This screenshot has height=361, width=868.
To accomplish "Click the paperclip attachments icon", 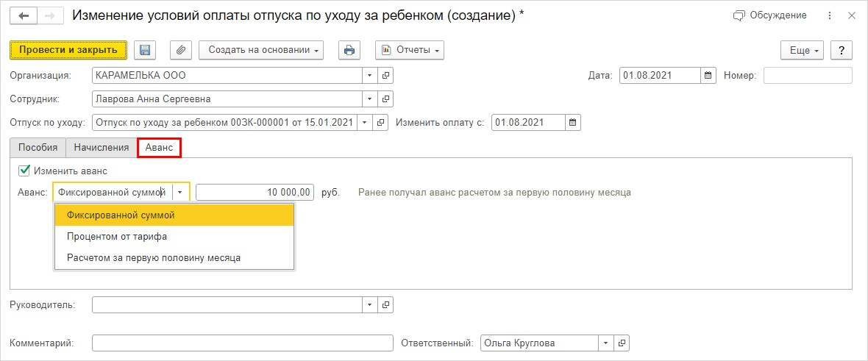I will [x=180, y=50].
